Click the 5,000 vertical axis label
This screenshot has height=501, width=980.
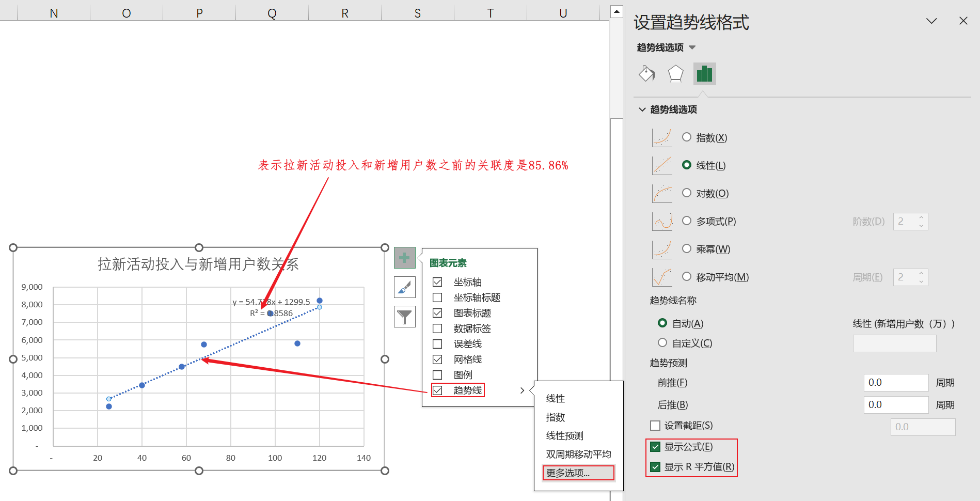pyautogui.click(x=32, y=357)
